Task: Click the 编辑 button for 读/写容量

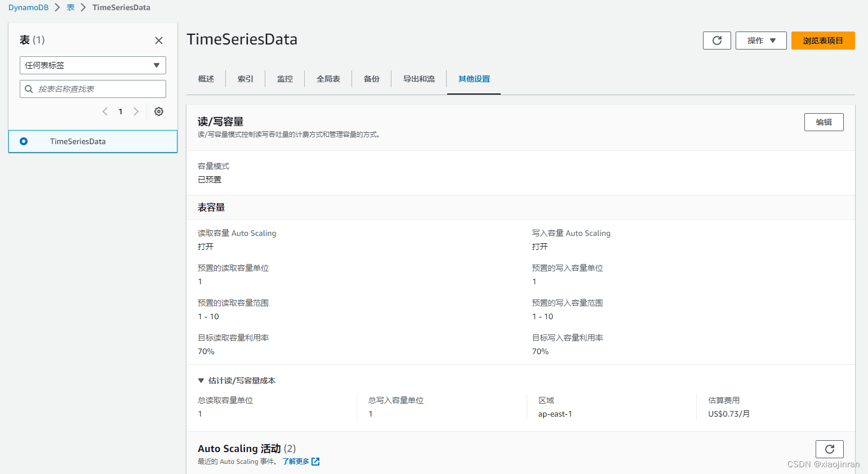Action: click(x=824, y=122)
